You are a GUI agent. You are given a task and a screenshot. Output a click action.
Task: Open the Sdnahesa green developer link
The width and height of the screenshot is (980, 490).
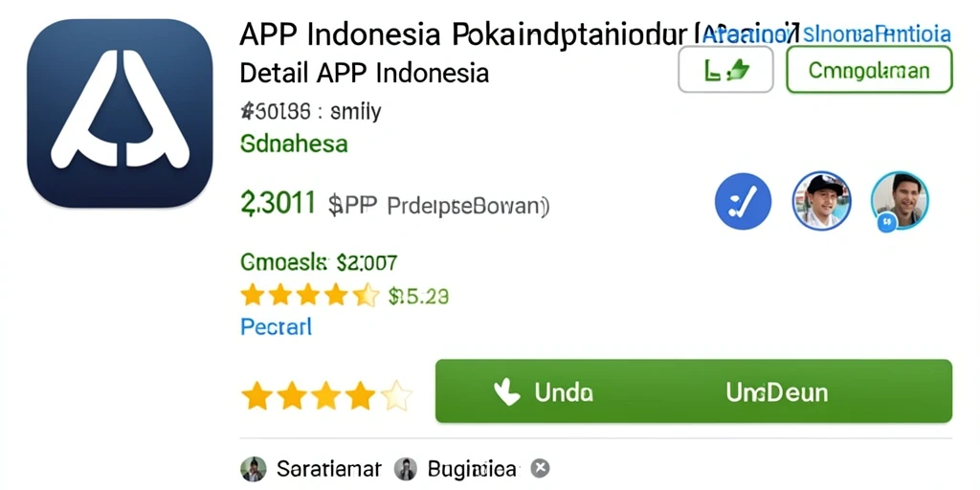(294, 144)
